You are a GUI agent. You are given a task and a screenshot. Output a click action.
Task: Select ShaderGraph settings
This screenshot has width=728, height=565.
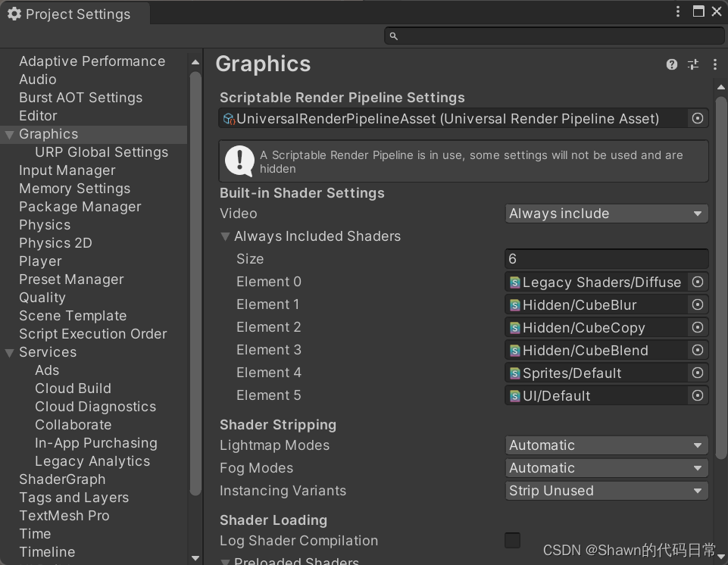(62, 479)
